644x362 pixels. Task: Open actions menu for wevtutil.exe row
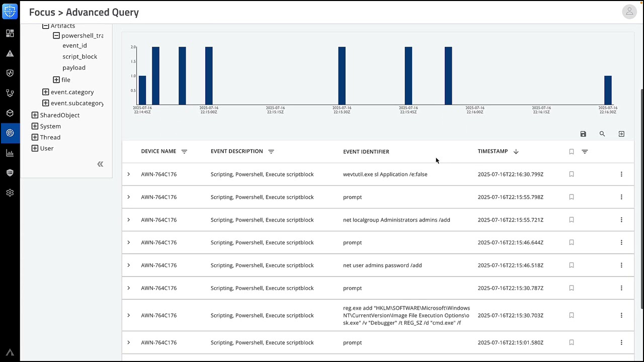621,174
